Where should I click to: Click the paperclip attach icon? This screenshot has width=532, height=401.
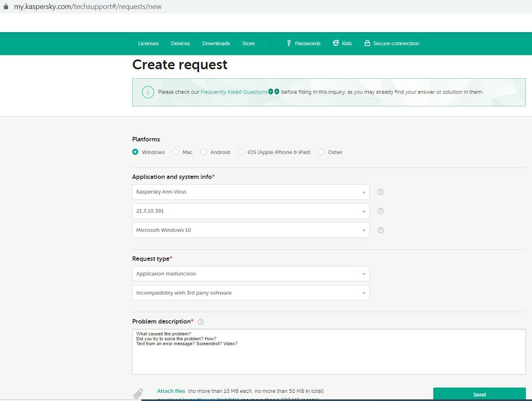tap(138, 394)
